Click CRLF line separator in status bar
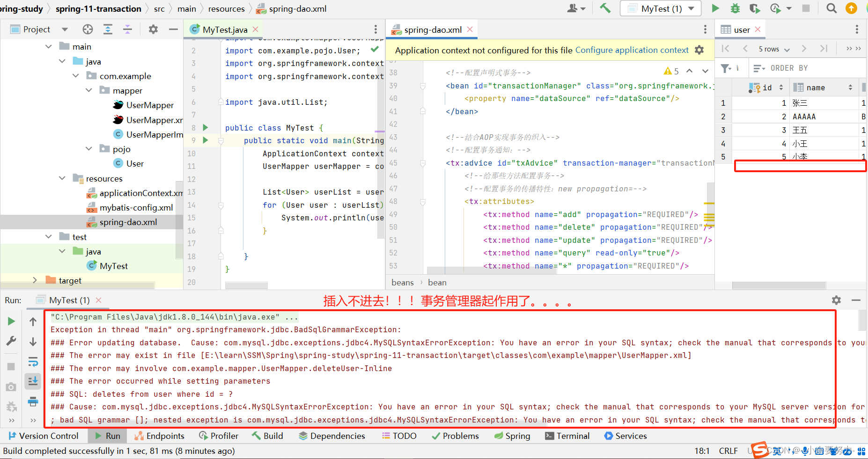Screen dimensions: 868x459 (728, 451)
